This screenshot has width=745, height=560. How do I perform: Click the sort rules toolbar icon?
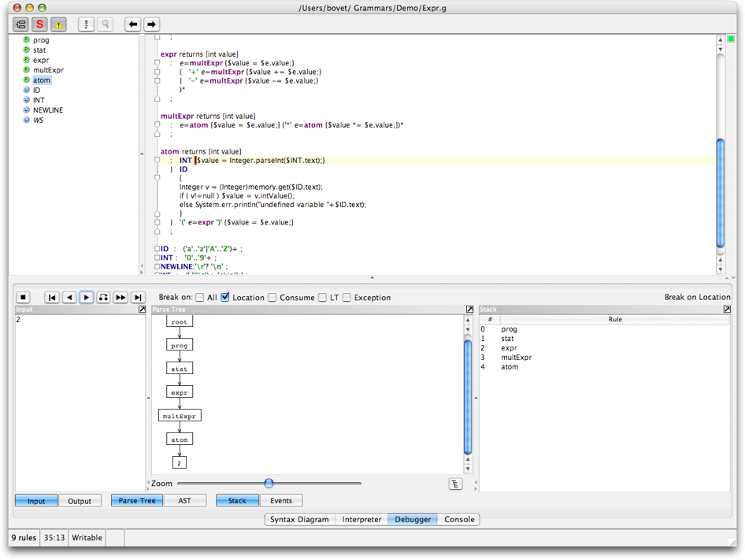(x=87, y=24)
